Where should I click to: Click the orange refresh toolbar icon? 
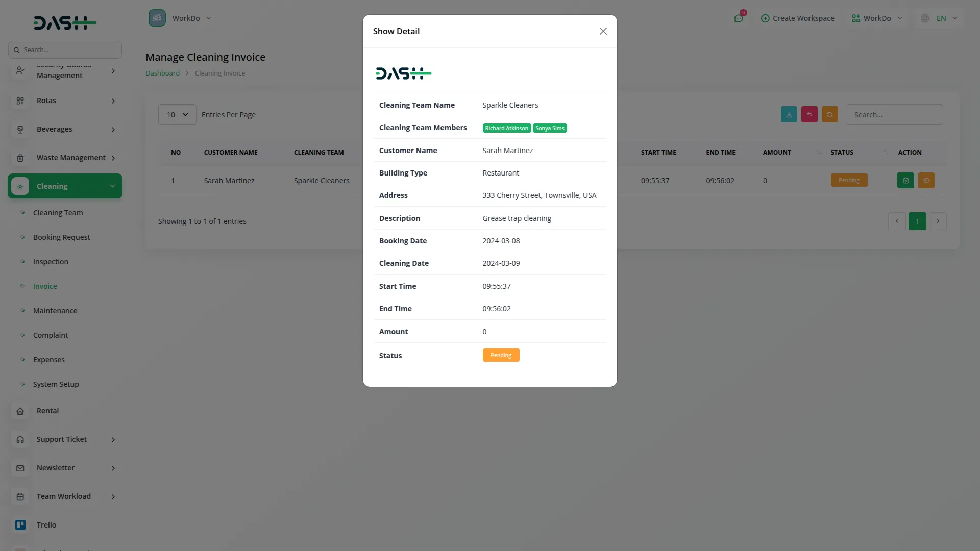(x=829, y=115)
